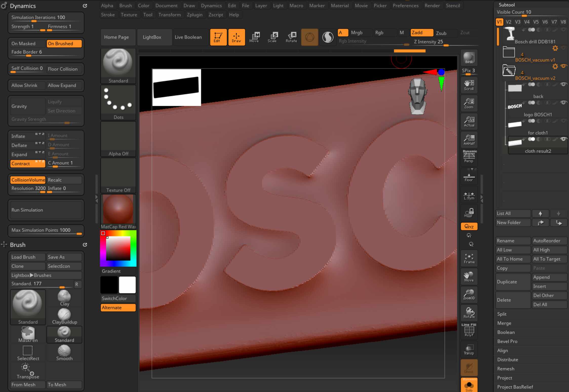Image resolution: width=569 pixels, height=392 pixels.
Task: Open the Dots stroke picker
Action: (118, 103)
